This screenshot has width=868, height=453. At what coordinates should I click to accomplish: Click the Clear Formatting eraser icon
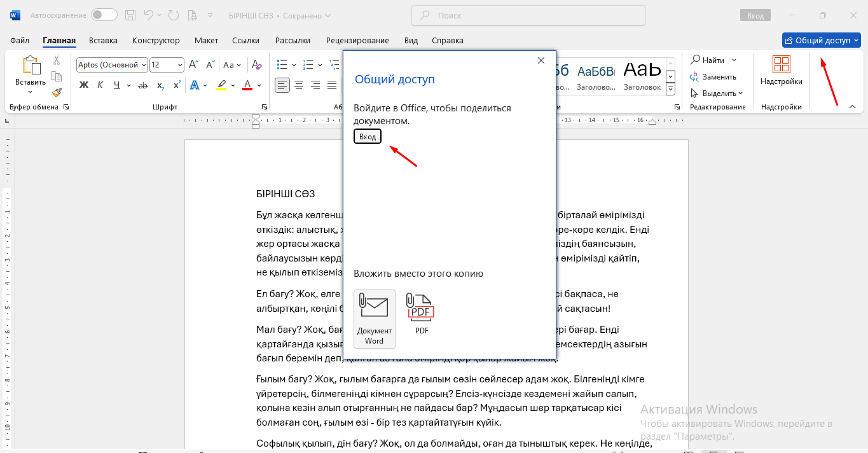(257, 65)
